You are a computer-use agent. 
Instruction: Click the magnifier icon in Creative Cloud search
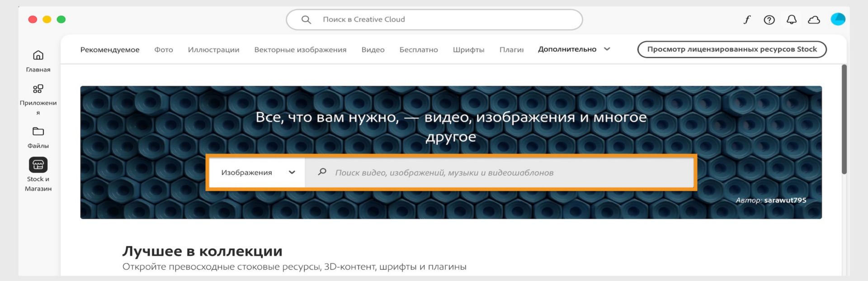click(306, 19)
